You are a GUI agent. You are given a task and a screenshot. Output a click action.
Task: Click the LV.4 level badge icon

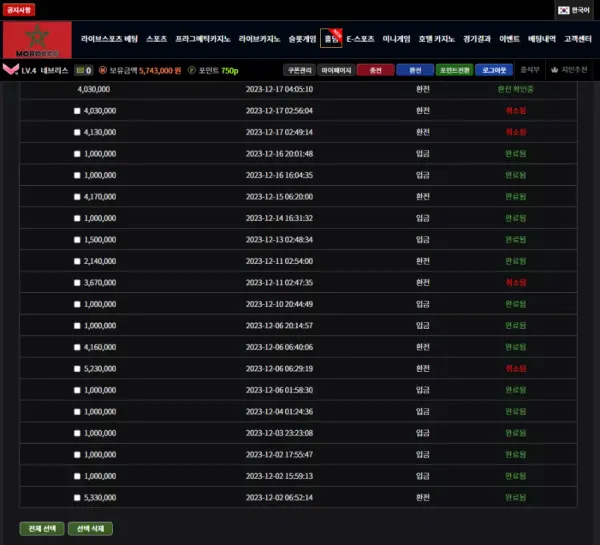[10, 71]
